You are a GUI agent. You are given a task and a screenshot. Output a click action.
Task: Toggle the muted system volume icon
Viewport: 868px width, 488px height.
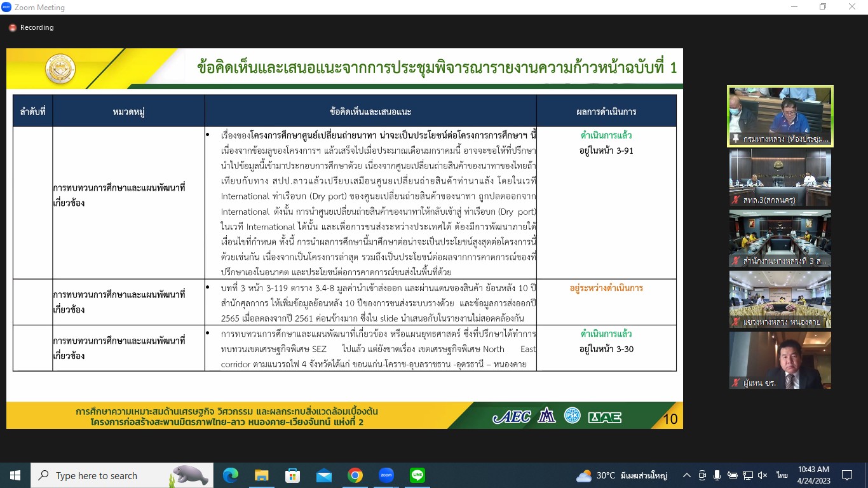point(763,475)
